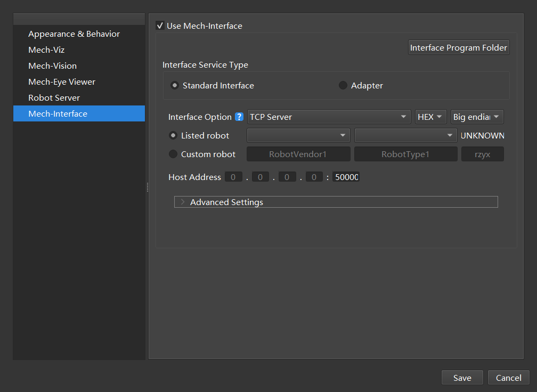Select the Standard Interface radio button

click(x=175, y=85)
